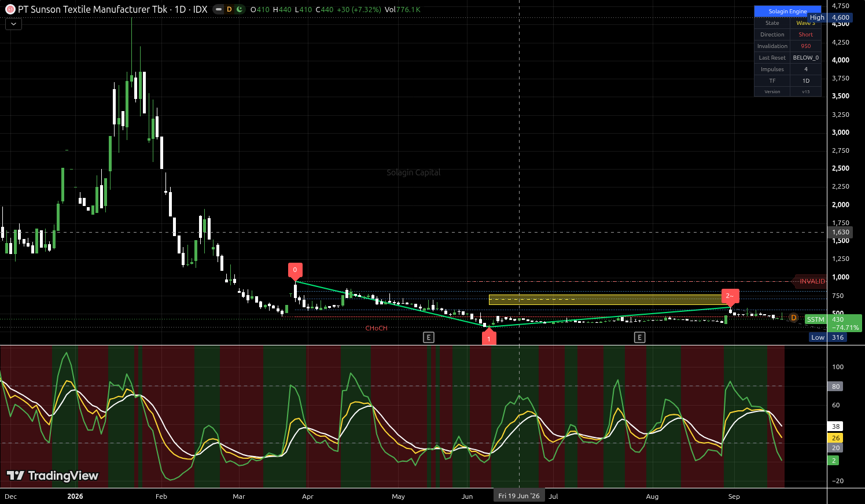Click the Sunson Textile symbol logo icon
This screenshot has height=504, width=865.
(10, 9)
